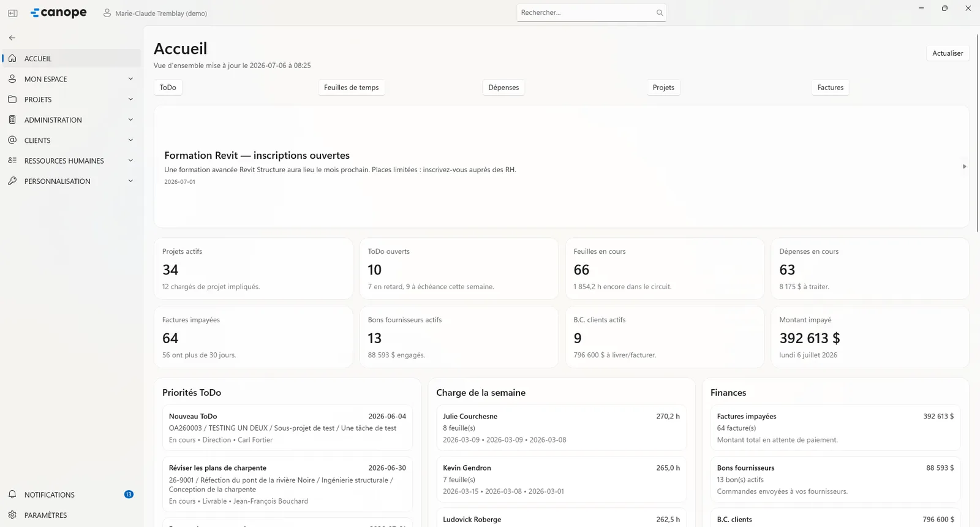Open the Dépenses en cours card
Viewport: 980px width, 527px height.
tap(870, 268)
